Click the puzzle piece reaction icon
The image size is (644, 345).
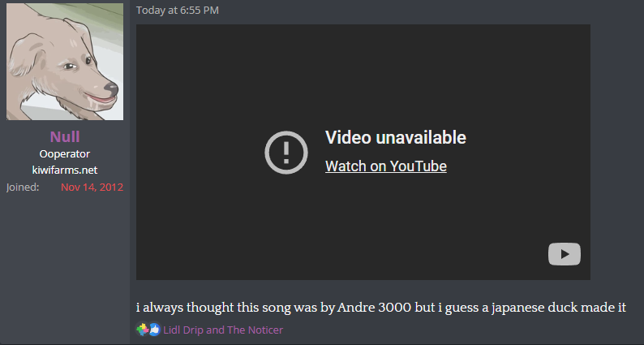(x=143, y=330)
